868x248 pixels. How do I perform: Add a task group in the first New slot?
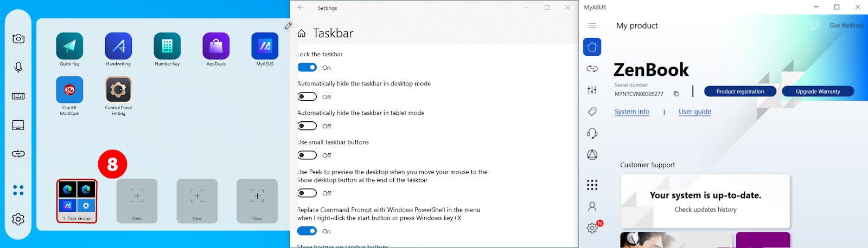point(137,201)
